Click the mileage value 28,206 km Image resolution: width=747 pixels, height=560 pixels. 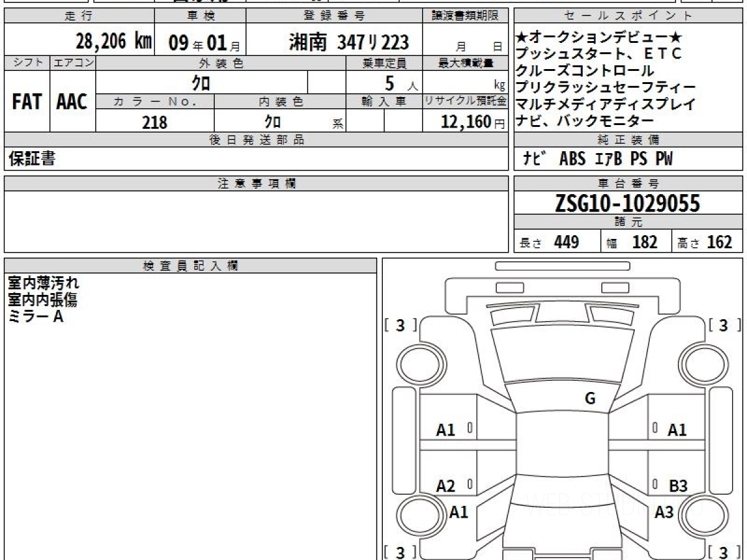pyautogui.click(x=114, y=42)
